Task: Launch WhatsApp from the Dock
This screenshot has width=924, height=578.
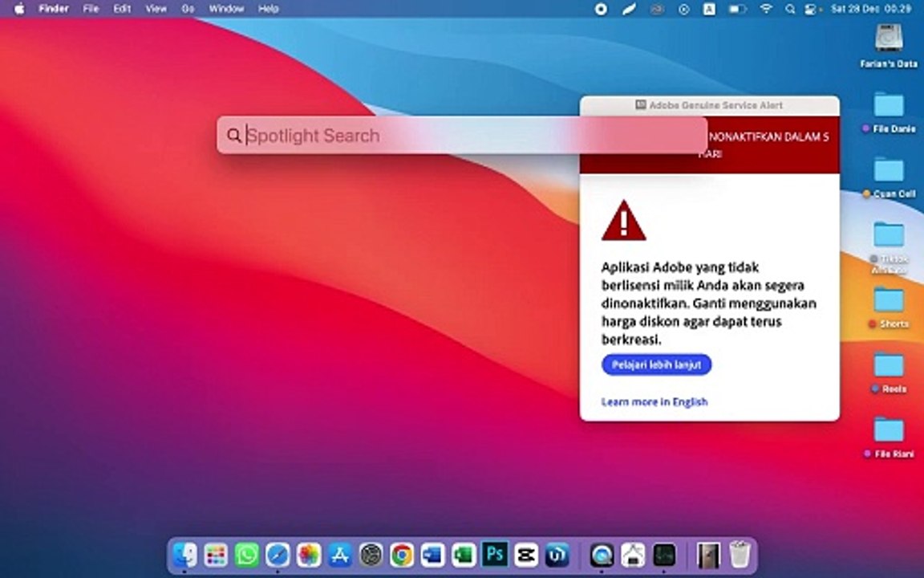Action: 246,555
